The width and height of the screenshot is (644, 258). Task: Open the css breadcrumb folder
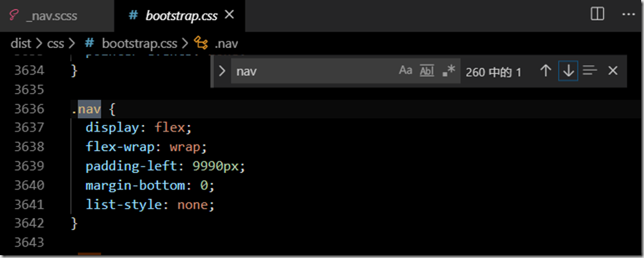[55, 43]
